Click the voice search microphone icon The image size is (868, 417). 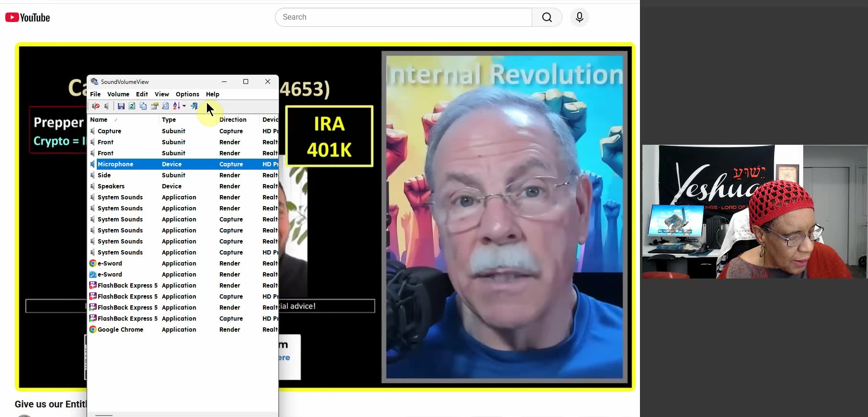click(x=580, y=17)
